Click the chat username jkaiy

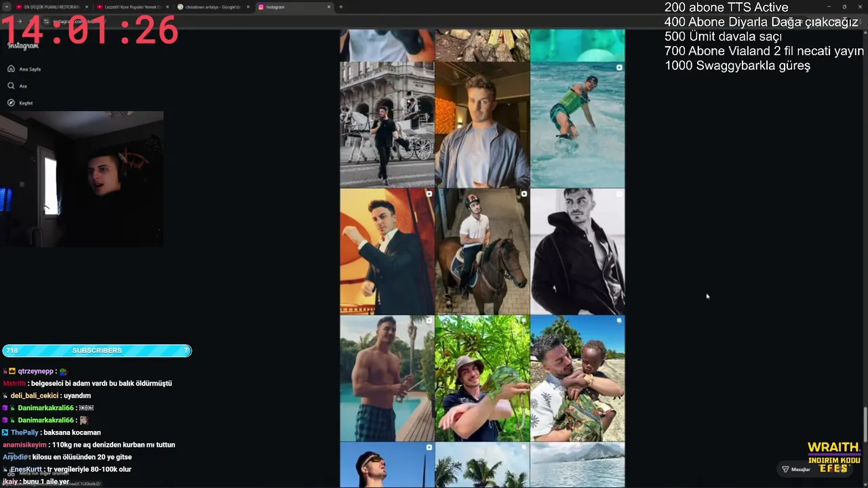tap(10, 481)
